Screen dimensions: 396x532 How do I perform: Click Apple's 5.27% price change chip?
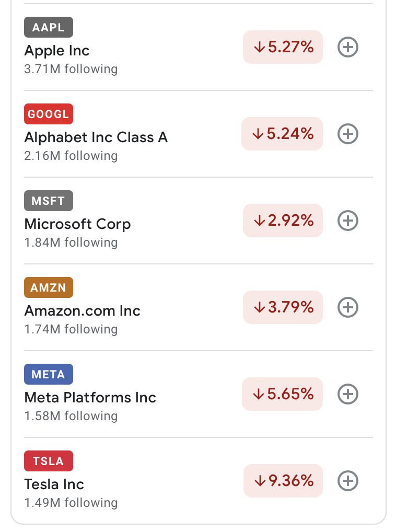283,47
